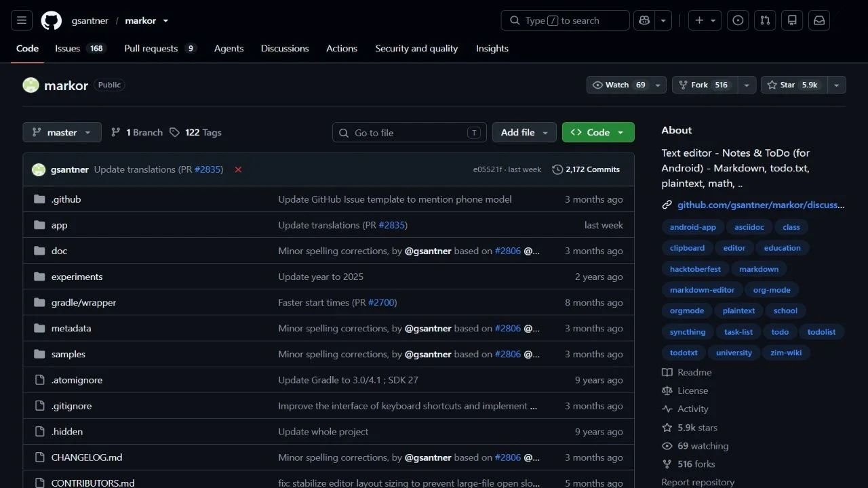Open the .github folder
Screen dimensions: 868x488
coord(66,199)
